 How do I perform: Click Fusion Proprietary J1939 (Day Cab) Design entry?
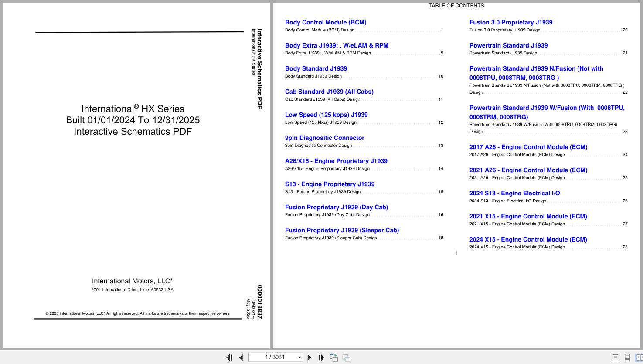click(x=364, y=215)
